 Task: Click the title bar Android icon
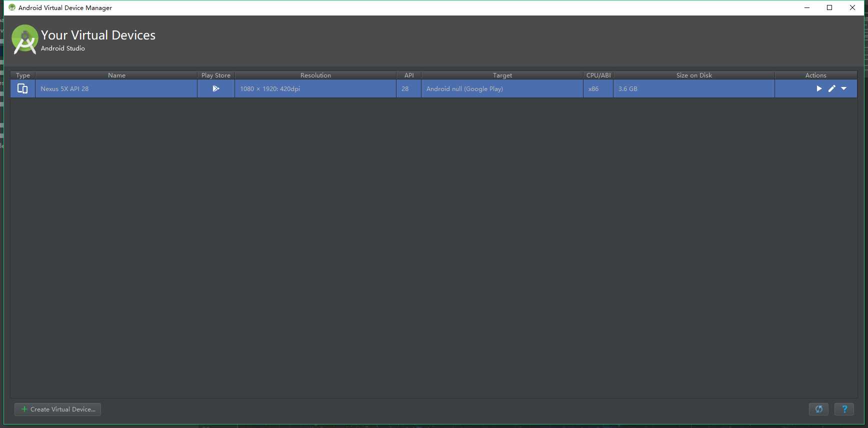(x=12, y=7)
